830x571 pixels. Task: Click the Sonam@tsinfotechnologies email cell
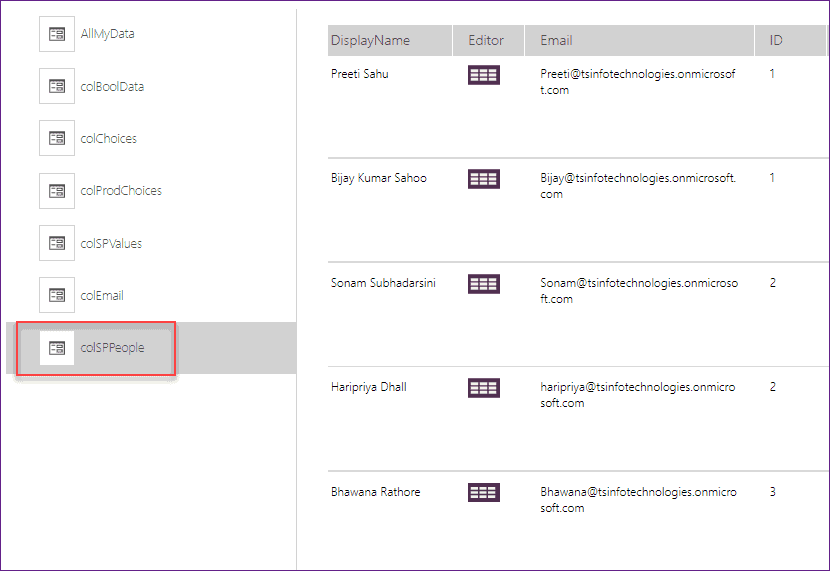pyautogui.click(x=639, y=291)
